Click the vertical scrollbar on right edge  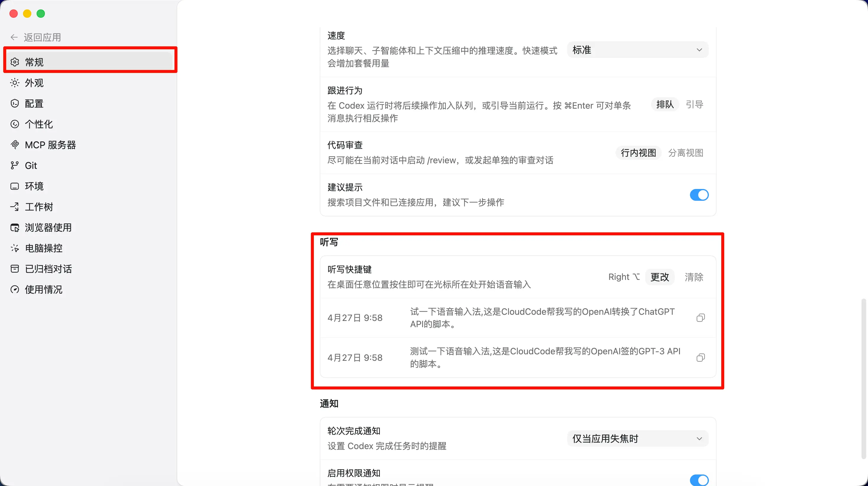(863, 377)
